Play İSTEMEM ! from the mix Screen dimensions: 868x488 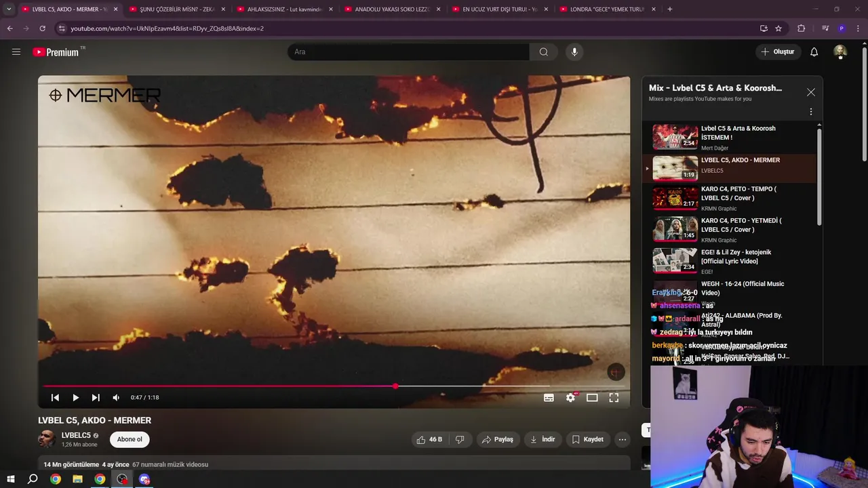pos(730,138)
